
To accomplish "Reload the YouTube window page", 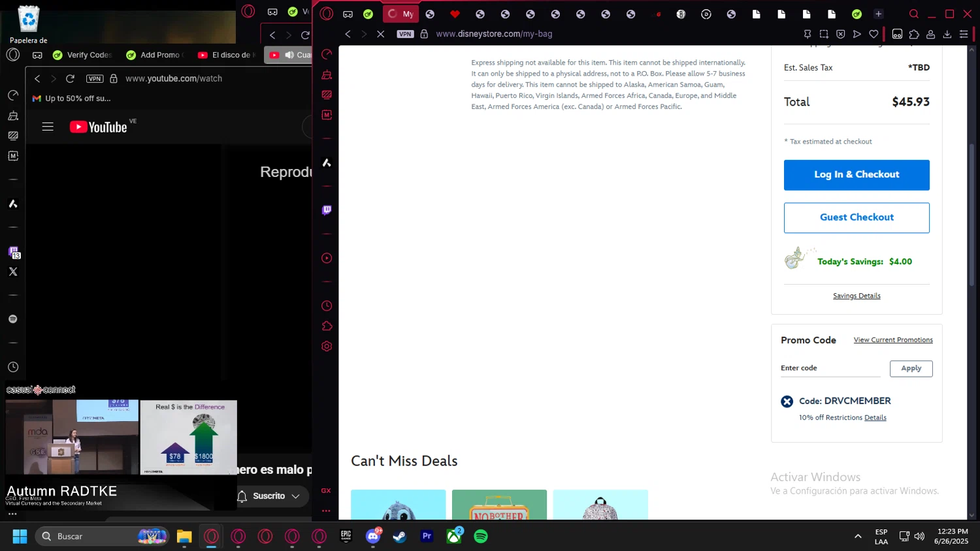I will click(x=70, y=78).
